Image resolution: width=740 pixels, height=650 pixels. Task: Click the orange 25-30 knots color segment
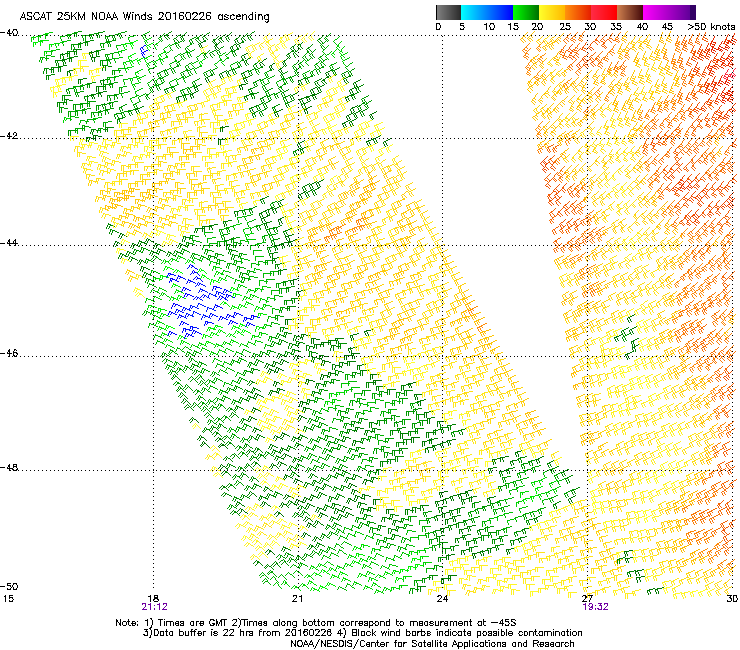[x=578, y=12]
